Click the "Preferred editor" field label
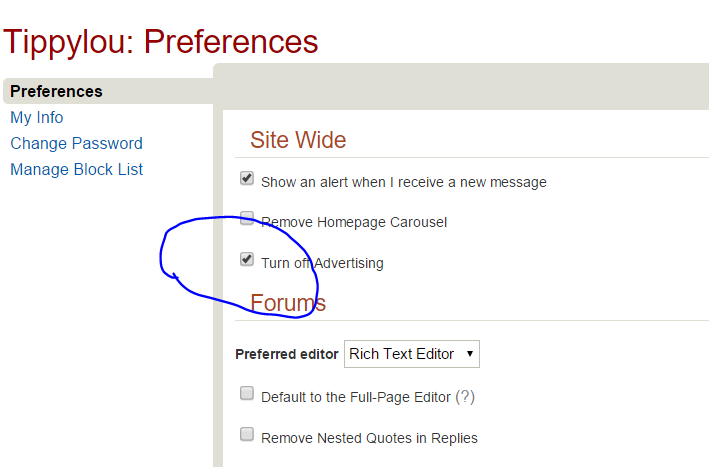 pos(287,354)
